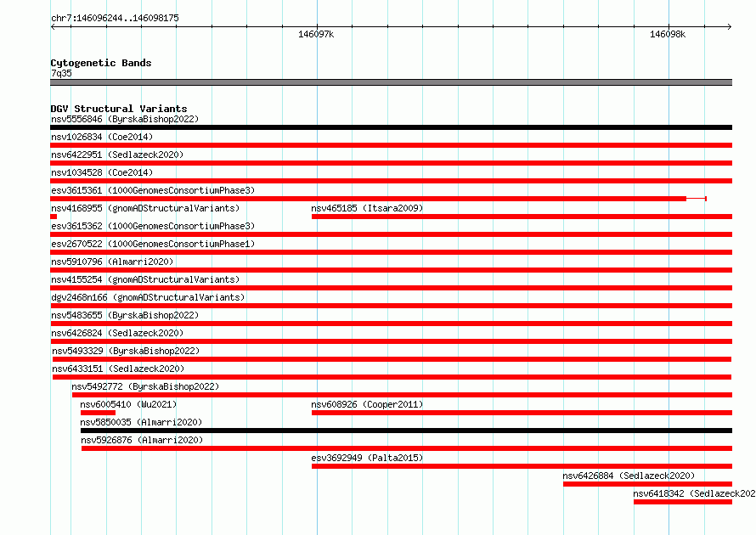
Task: Select nsv5493329 (ByrskaBishop2022) label
Action: tap(126, 351)
